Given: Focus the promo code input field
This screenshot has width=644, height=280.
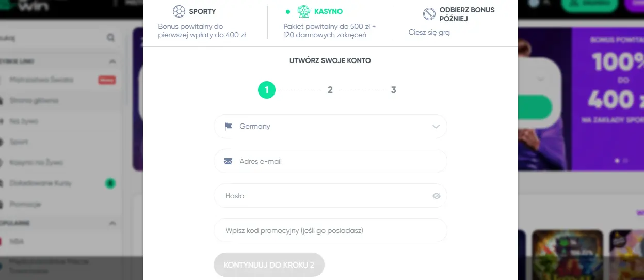Looking at the screenshot, I should [x=330, y=230].
